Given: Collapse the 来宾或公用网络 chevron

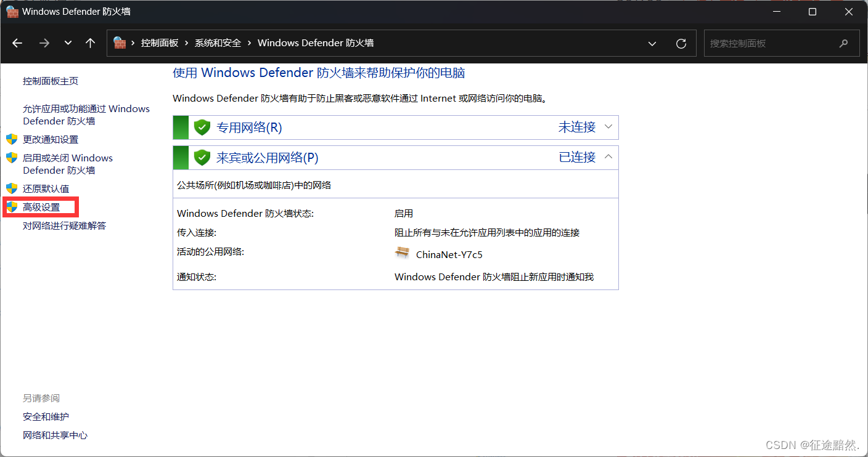Looking at the screenshot, I should [x=608, y=157].
